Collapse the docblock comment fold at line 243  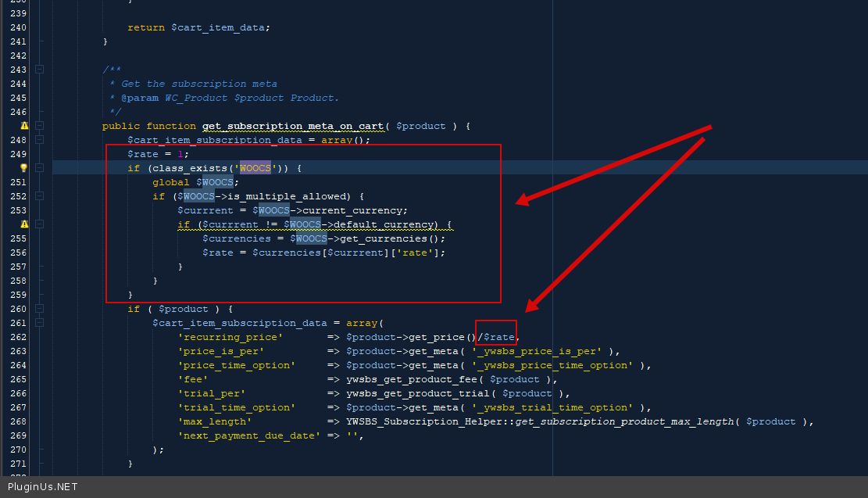click(x=40, y=70)
